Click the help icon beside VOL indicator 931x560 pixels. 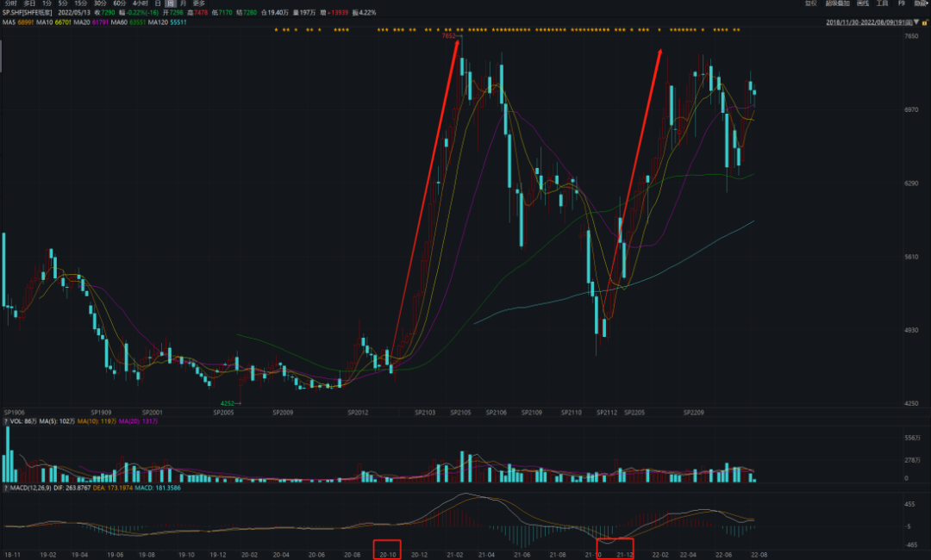pyautogui.click(x=4, y=420)
